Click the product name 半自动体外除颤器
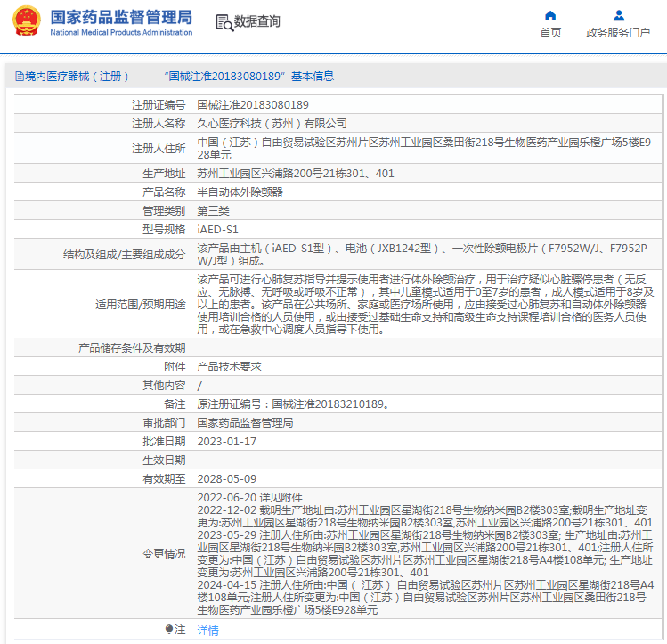The image size is (667, 644). click(240, 192)
